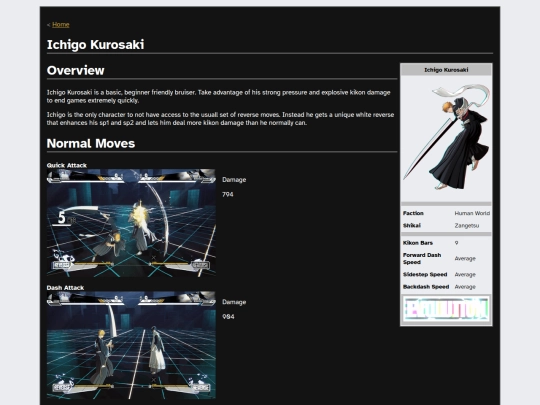
Task: Select the Sidestep Speed Average value
Action: click(x=465, y=274)
